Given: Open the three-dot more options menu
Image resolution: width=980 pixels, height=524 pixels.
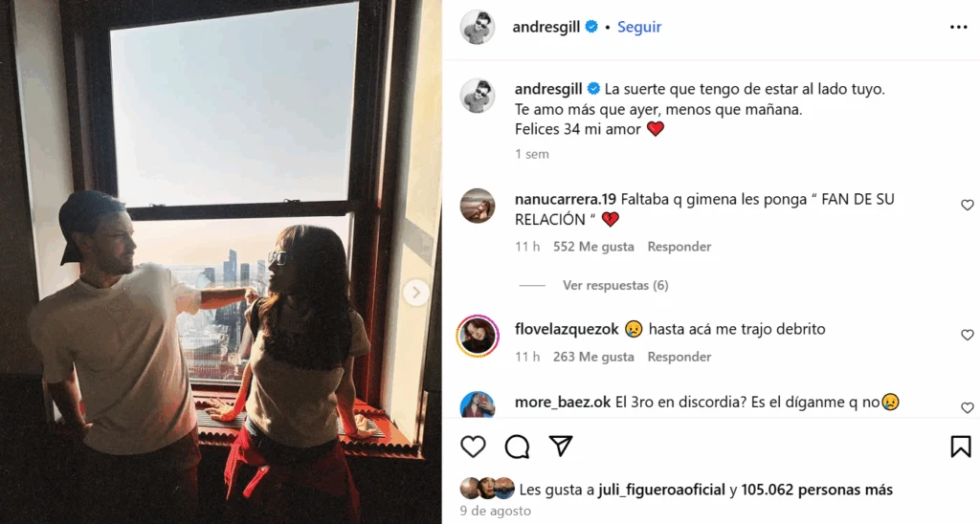Looking at the screenshot, I should (958, 27).
